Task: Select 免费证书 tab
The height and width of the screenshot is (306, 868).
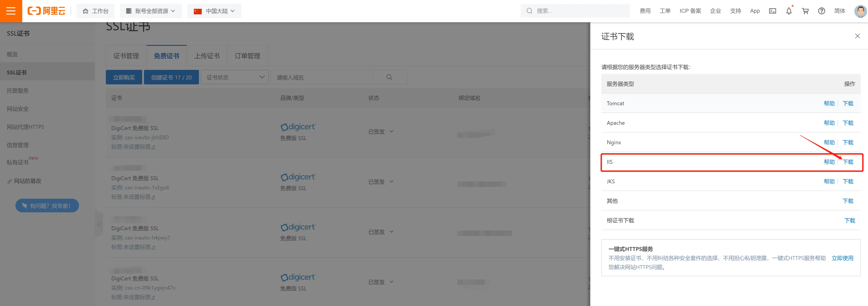Action: (166, 56)
